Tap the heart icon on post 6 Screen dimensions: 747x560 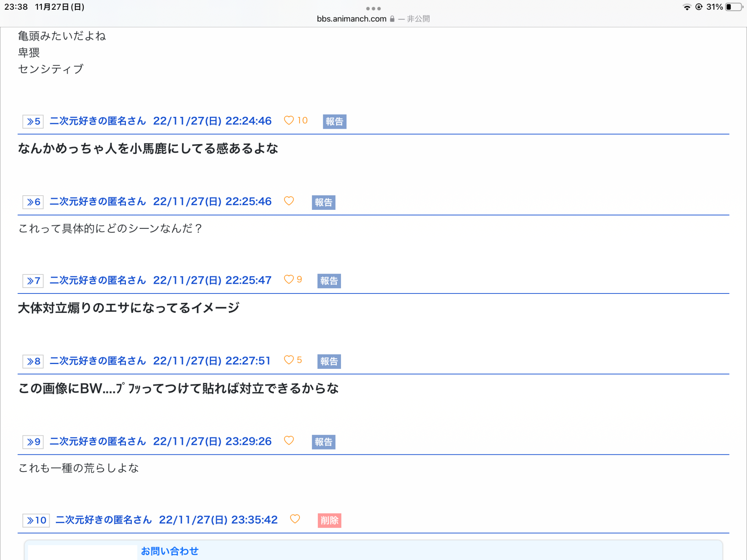point(289,201)
